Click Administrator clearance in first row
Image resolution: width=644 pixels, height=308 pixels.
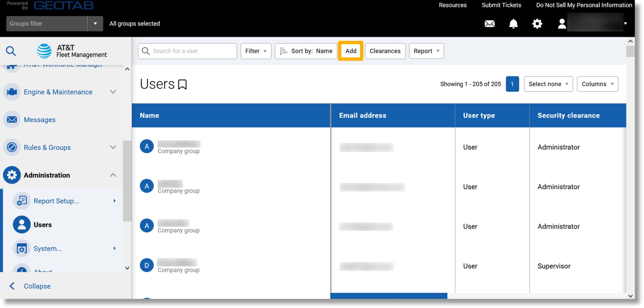(558, 147)
